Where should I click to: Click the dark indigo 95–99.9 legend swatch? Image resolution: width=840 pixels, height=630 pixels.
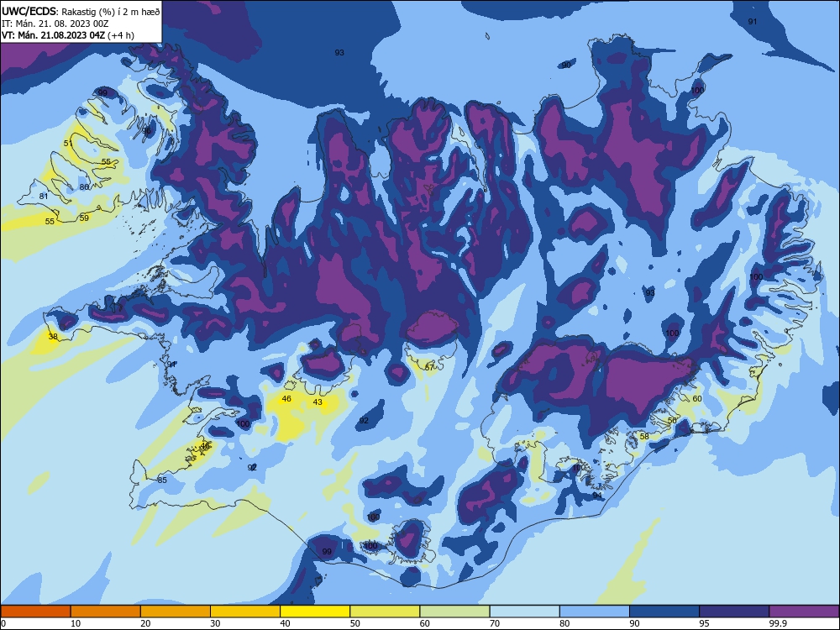point(734,612)
